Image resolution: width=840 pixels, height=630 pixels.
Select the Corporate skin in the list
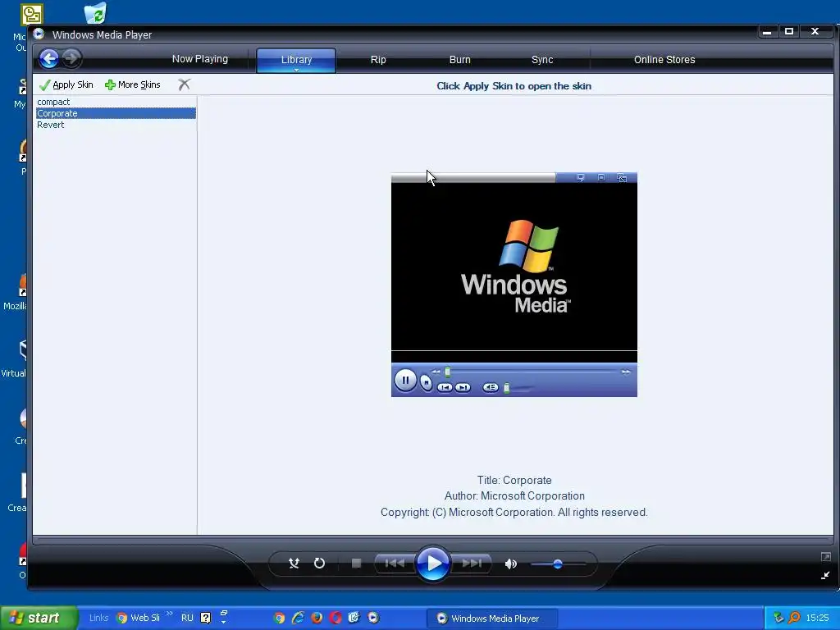(x=116, y=113)
